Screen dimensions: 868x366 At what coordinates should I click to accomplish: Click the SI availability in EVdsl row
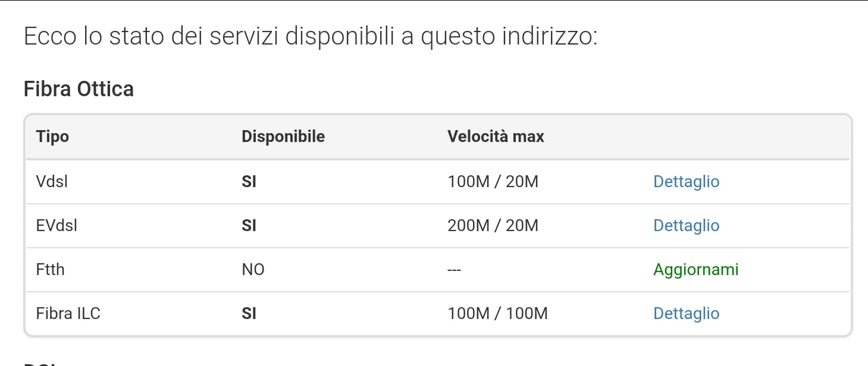coord(249,226)
